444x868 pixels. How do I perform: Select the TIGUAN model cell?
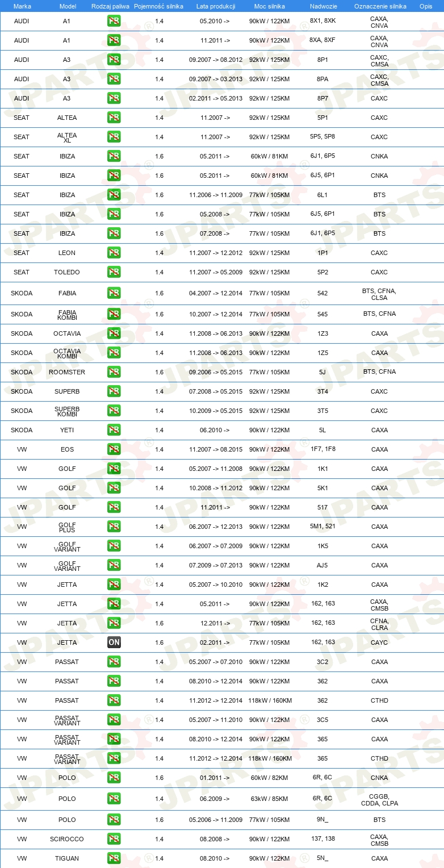coord(67,858)
